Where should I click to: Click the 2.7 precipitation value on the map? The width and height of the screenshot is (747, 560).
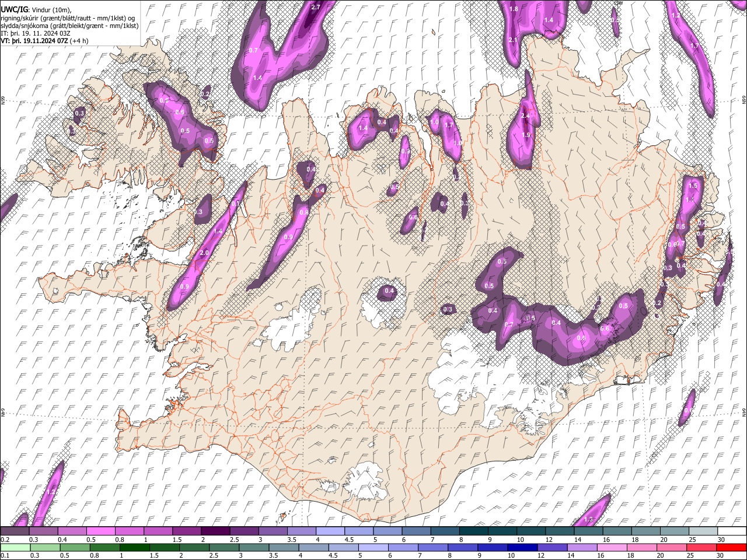pyautogui.click(x=316, y=7)
